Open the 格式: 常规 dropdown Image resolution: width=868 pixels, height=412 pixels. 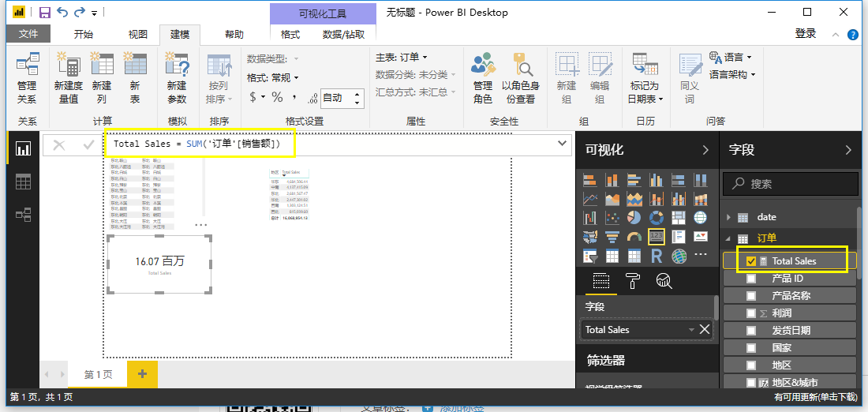(x=273, y=78)
